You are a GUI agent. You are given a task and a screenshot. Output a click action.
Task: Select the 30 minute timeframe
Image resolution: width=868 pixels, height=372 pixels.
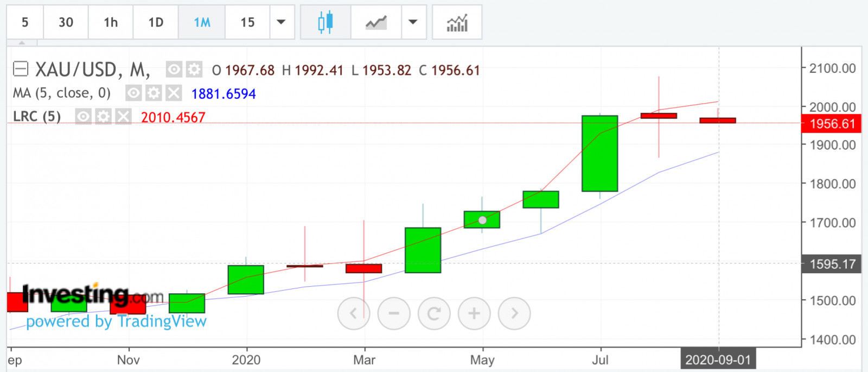(66, 22)
